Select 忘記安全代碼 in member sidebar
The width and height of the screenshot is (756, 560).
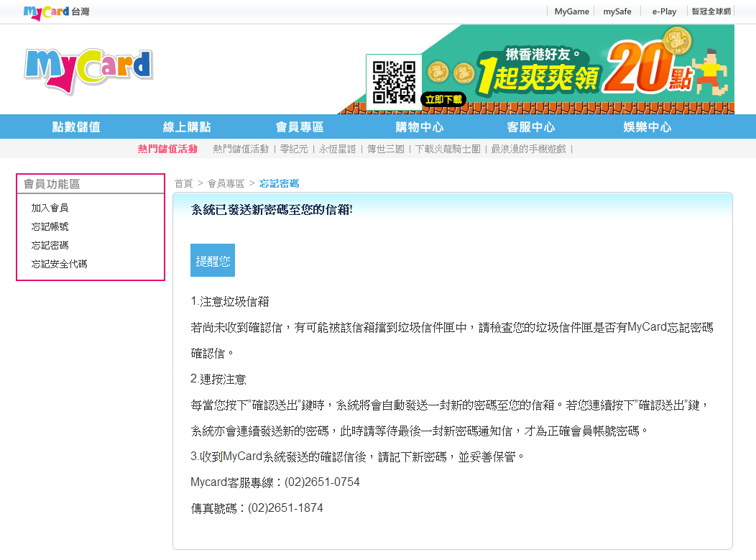(x=60, y=264)
